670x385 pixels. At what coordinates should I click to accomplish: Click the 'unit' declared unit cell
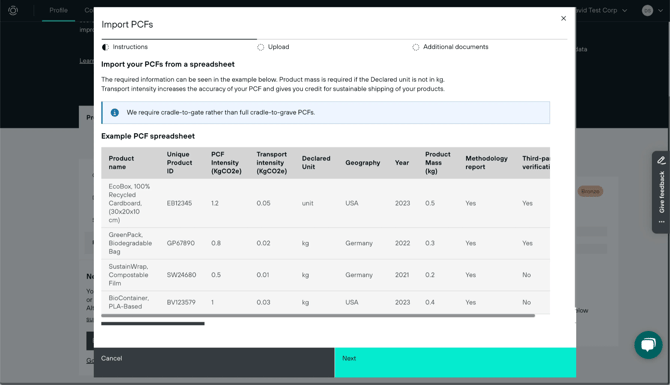point(307,203)
